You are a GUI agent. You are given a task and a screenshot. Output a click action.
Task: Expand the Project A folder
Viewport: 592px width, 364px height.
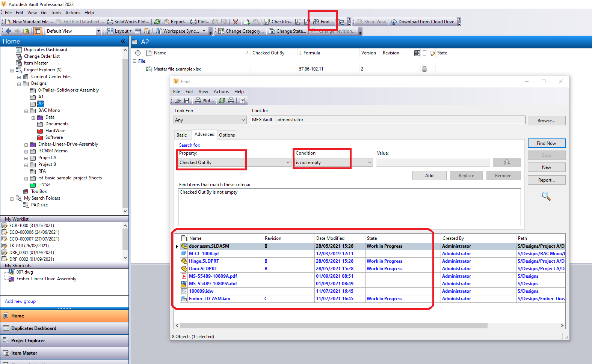click(x=26, y=158)
